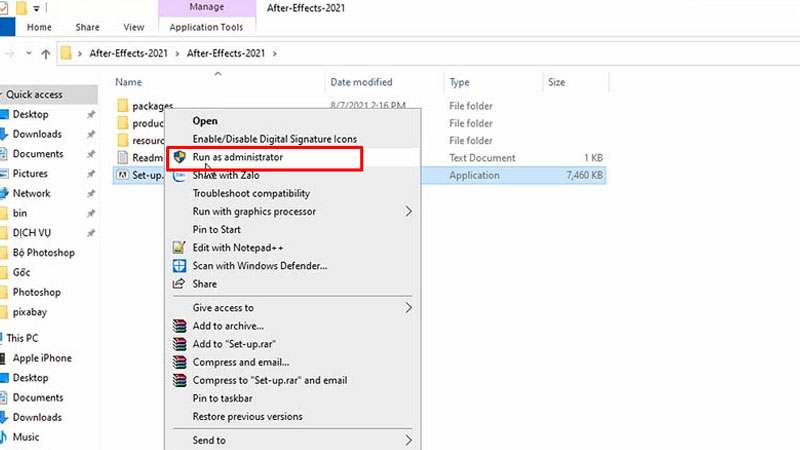Click the Readme text document icon
800x450 pixels.
(x=122, y=158)
